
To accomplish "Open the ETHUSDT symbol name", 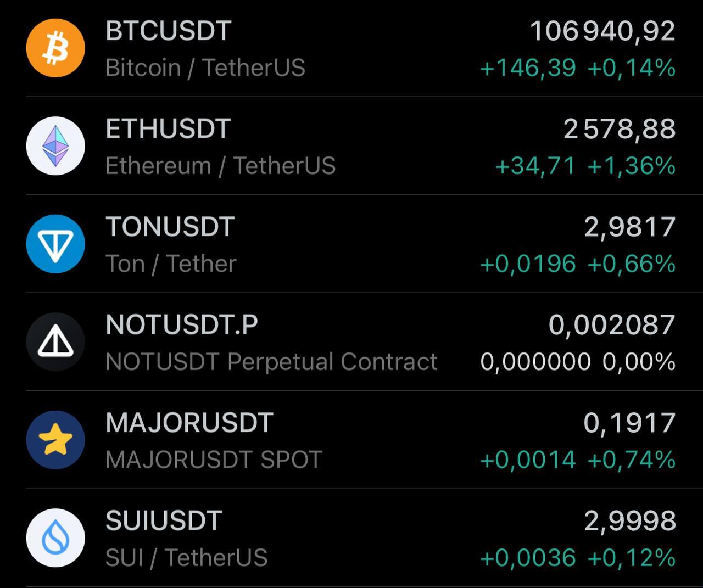I will [x=168, y=129].
